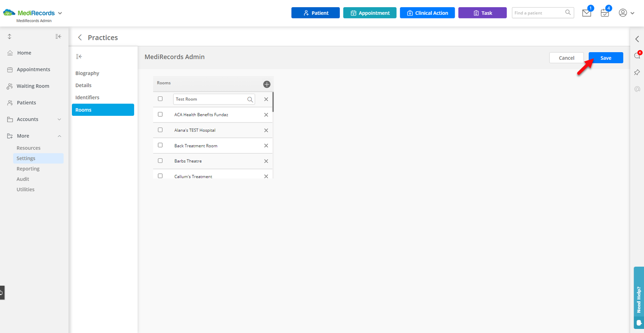Click the purple Task button
The image size is (644, 333).
point(482,13)
